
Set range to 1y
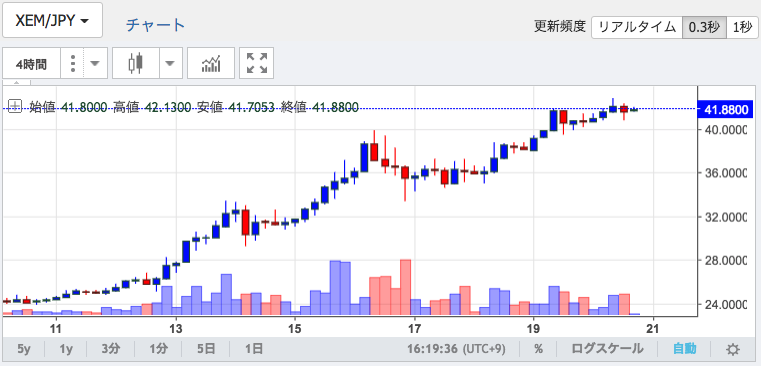click(66, 349)
